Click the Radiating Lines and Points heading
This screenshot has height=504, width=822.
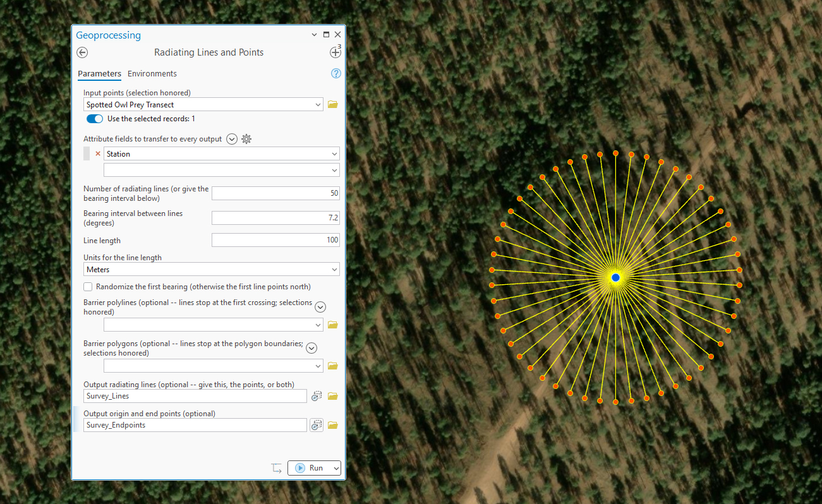click(x=209, y=52)
